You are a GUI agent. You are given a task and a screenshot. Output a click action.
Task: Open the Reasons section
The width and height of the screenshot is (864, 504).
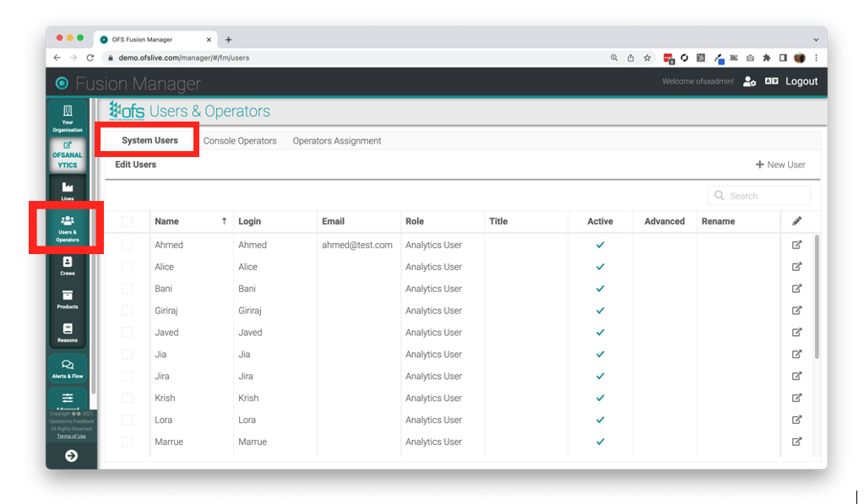[67, 333]
